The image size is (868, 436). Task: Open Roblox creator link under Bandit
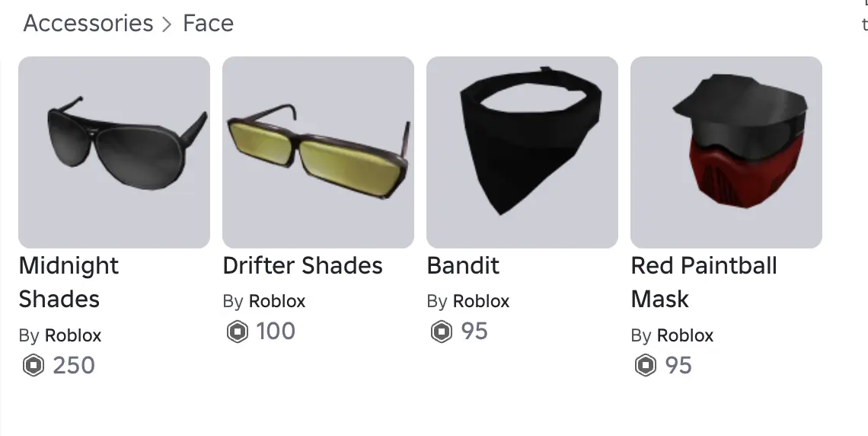pos(481,302)
